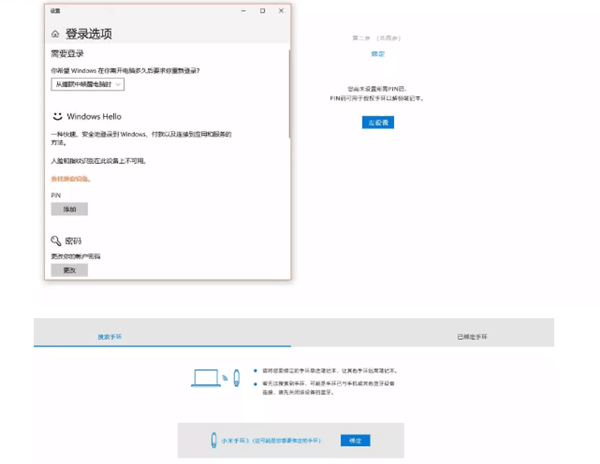600x464 pixels.
Task: Click the orange Windows Hello device link
Action: tap(71, 179)
